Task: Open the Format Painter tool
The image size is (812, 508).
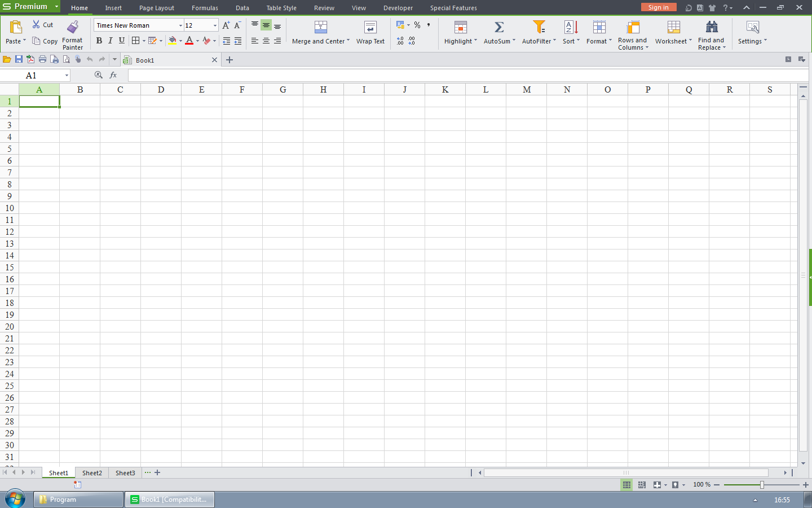Action: click(72, 34)
